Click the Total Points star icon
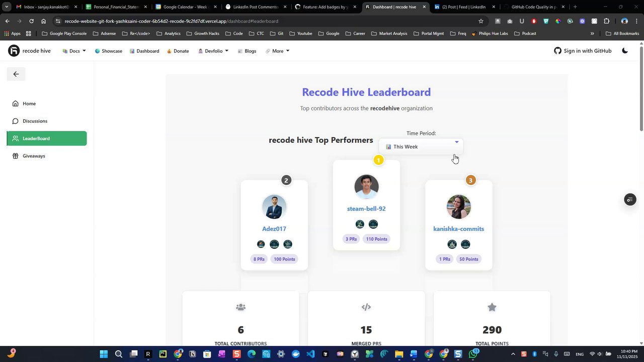This screenshot has height=362, width=644. pos(492,307)
